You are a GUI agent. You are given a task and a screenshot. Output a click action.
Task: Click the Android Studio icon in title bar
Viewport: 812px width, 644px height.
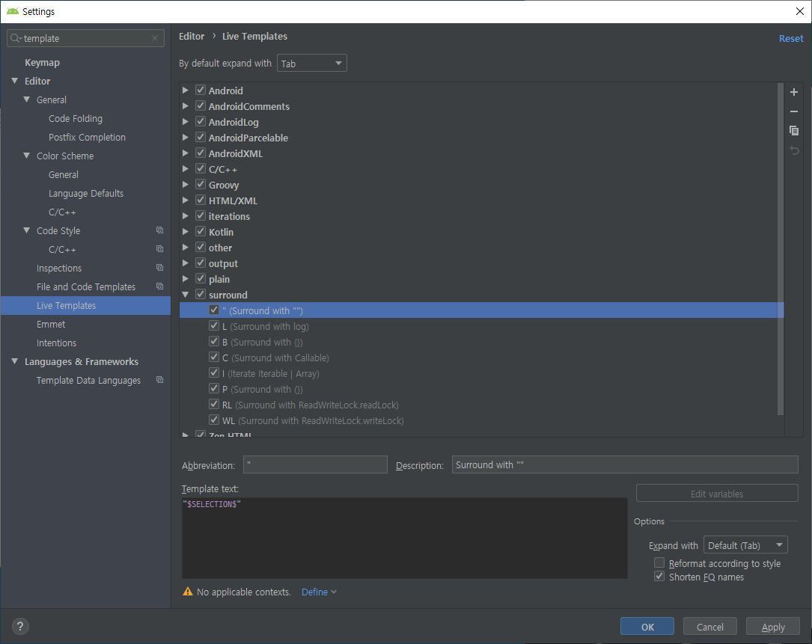[13, 11]
